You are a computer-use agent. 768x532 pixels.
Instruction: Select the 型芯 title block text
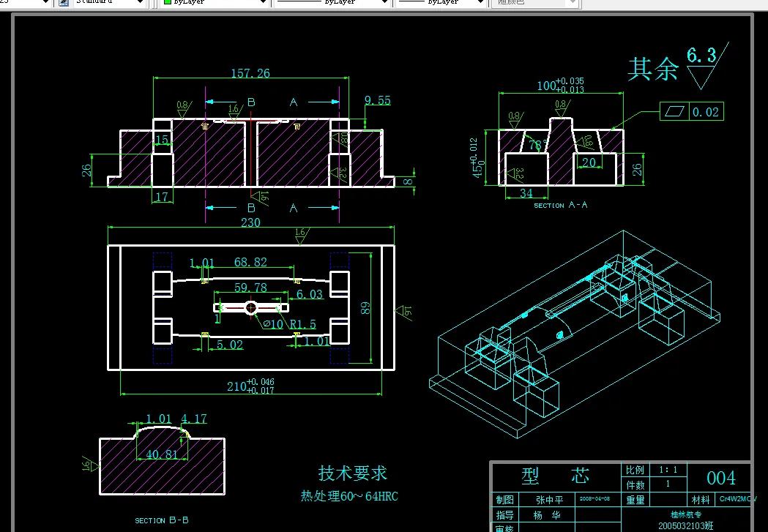[555, 475]
